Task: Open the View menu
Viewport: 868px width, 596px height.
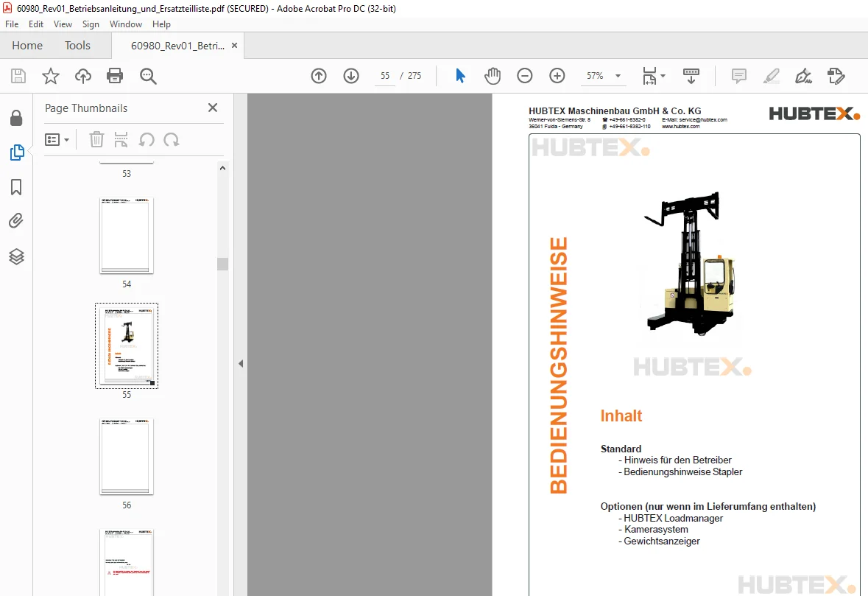Action: click(63, 24)
